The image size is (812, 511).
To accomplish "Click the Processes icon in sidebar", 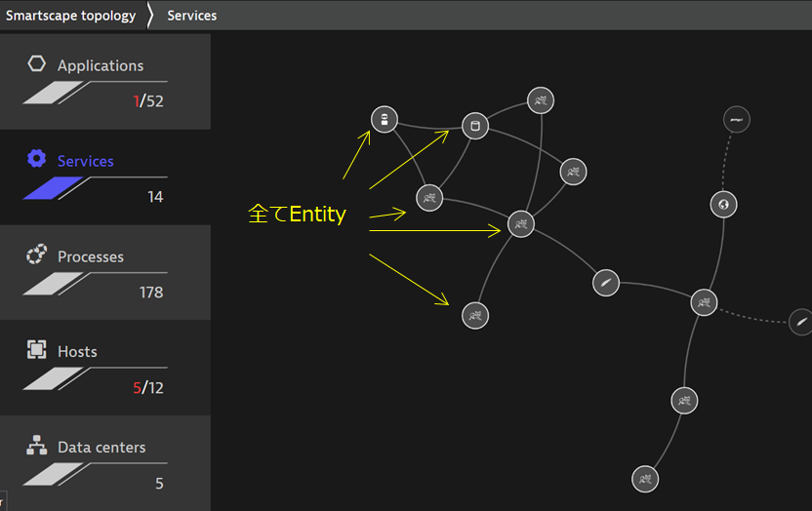I will click(37, 255).
